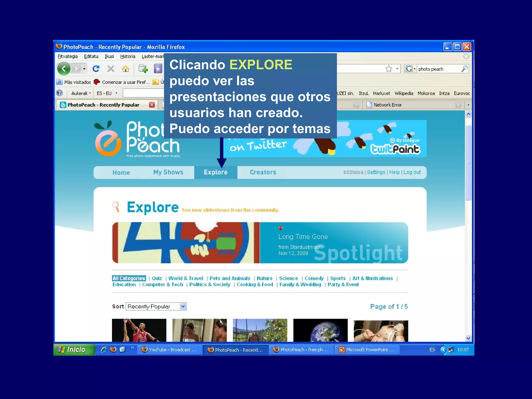Click the network tray icon
The image size is (532, 399).
pos(451,350)
